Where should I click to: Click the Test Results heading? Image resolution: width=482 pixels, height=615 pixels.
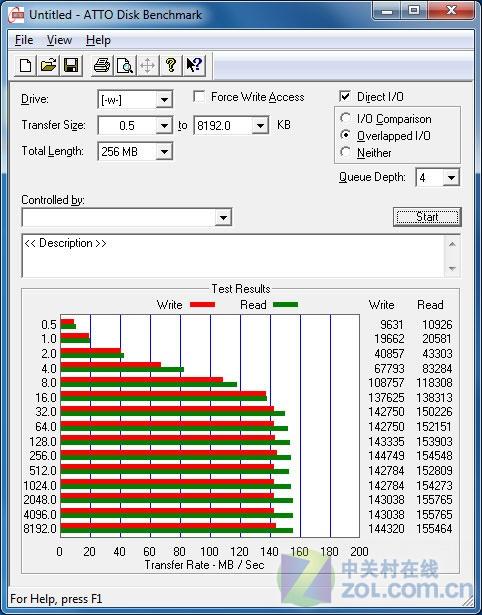241,289
